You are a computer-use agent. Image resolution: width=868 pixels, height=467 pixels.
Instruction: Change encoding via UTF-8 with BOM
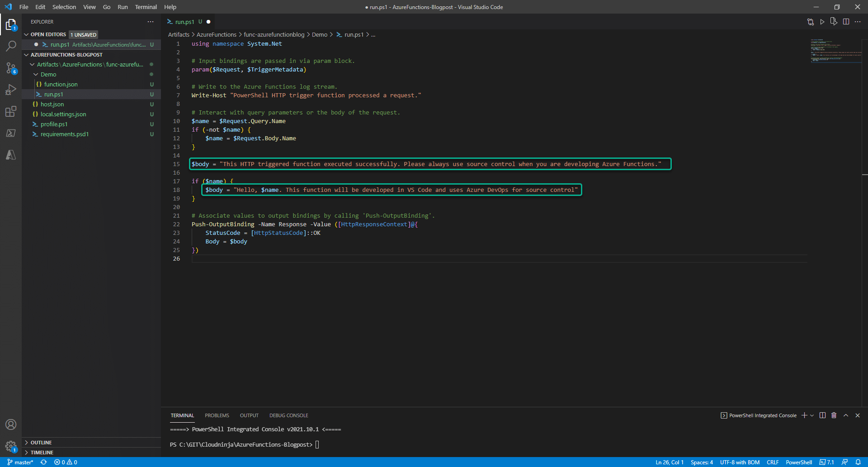(740, 462)
